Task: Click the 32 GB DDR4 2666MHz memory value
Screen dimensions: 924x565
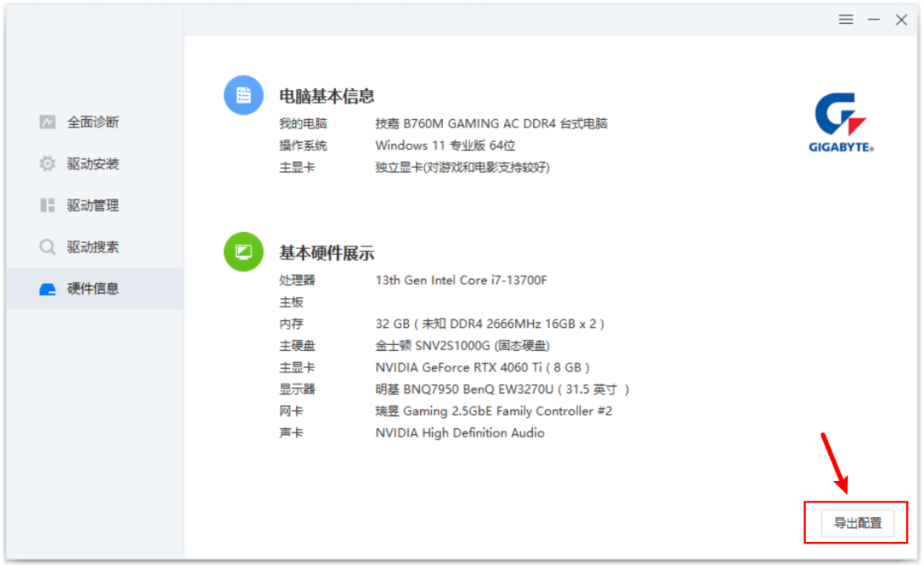Action: coord(489,324)
